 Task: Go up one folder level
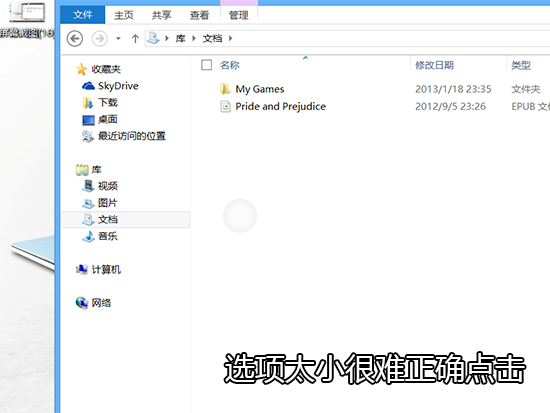135,38
